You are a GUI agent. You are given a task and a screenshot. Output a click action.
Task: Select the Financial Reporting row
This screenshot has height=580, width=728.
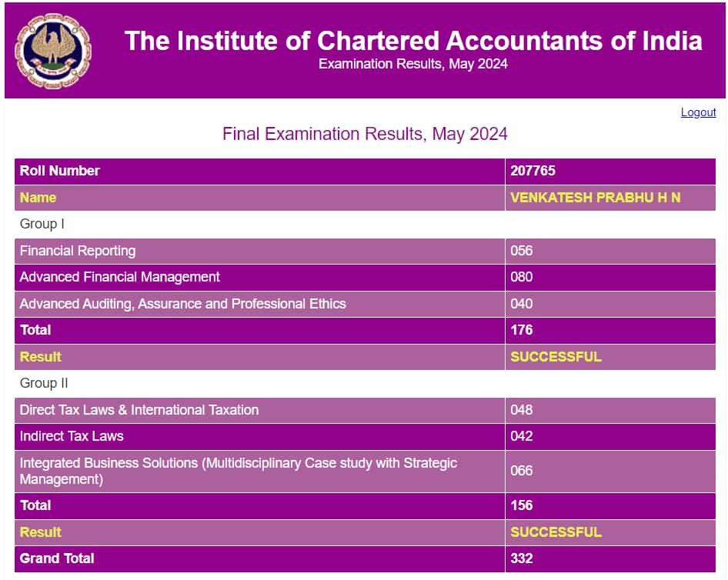click(365, 251)
